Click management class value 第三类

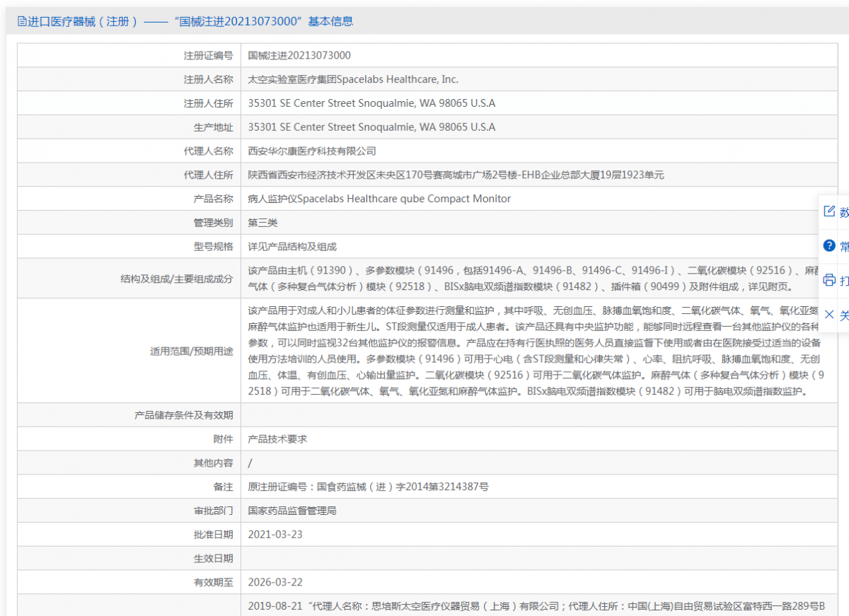pos(262,223)
